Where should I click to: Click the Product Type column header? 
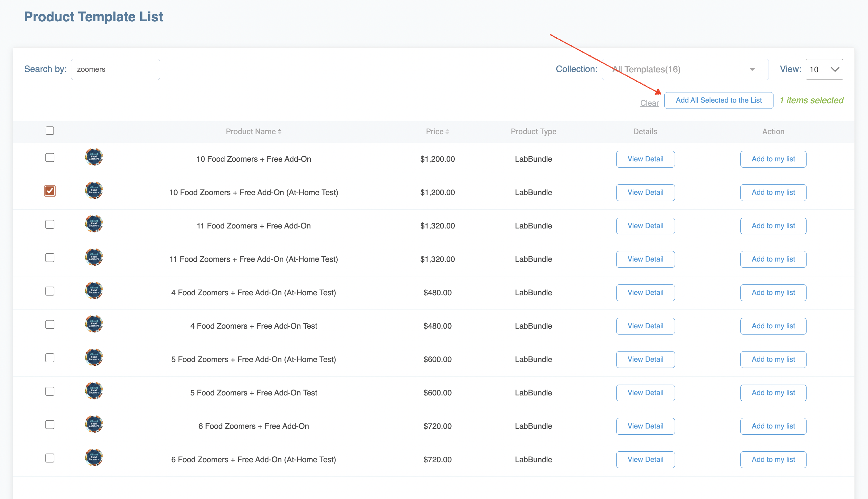click(533, 132)
